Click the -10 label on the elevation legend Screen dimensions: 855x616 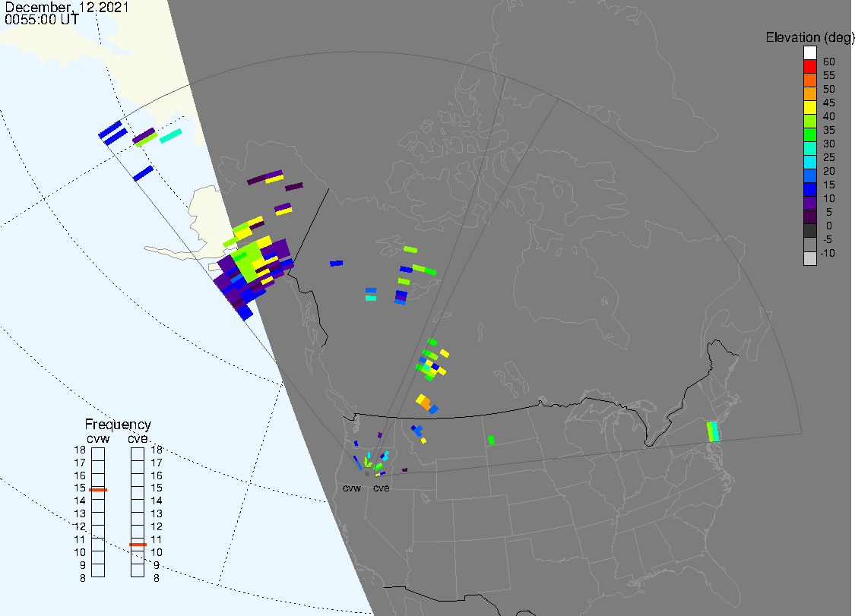coord(828,253)
